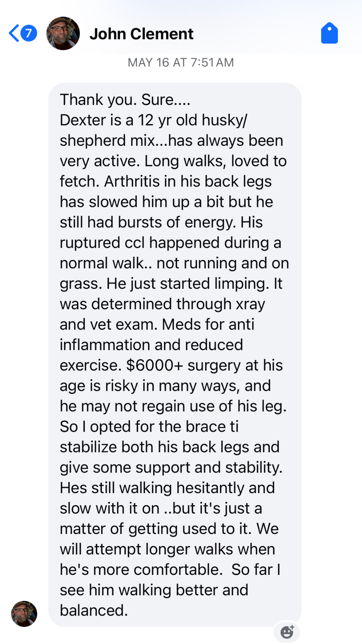362x644 pixels.
Task: Tap the back arrow to leave chat
Action: coord(14,34)
